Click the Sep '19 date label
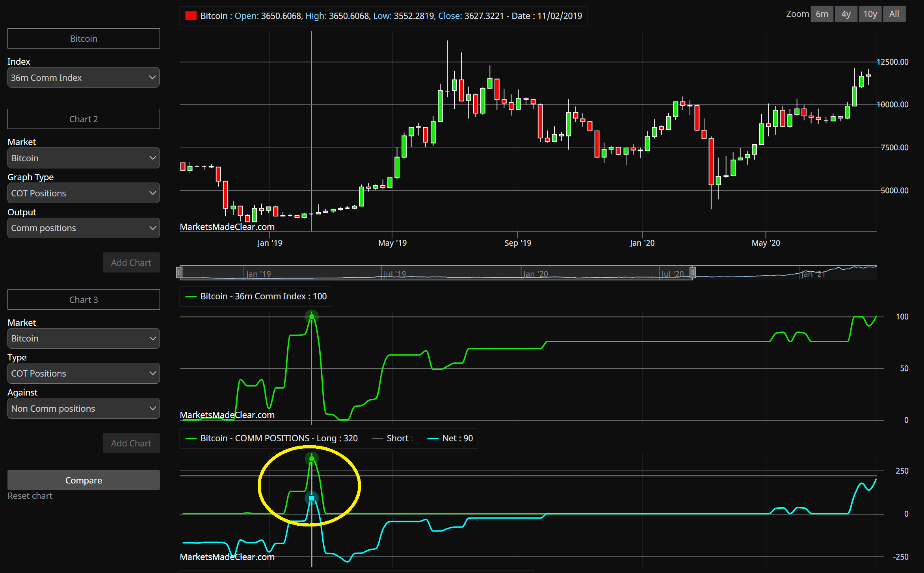Viewport: 924px width, 573px height. 518,243
